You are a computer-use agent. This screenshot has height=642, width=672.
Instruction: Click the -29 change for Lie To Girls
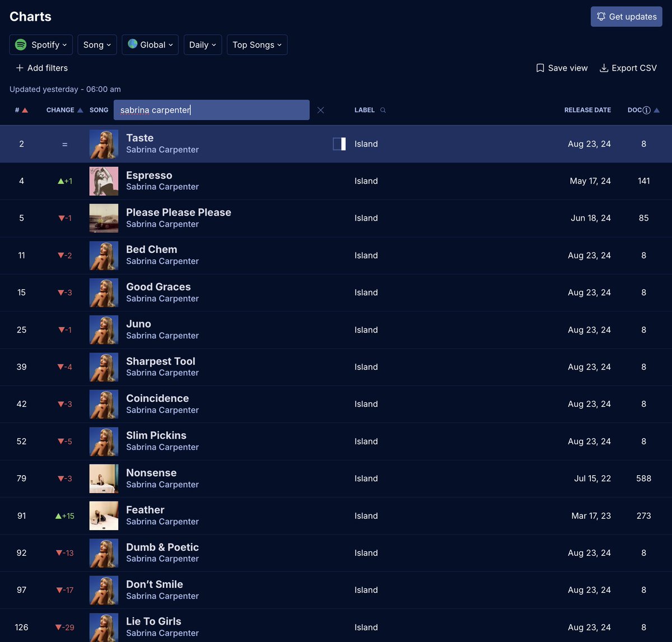coord(65,627)
